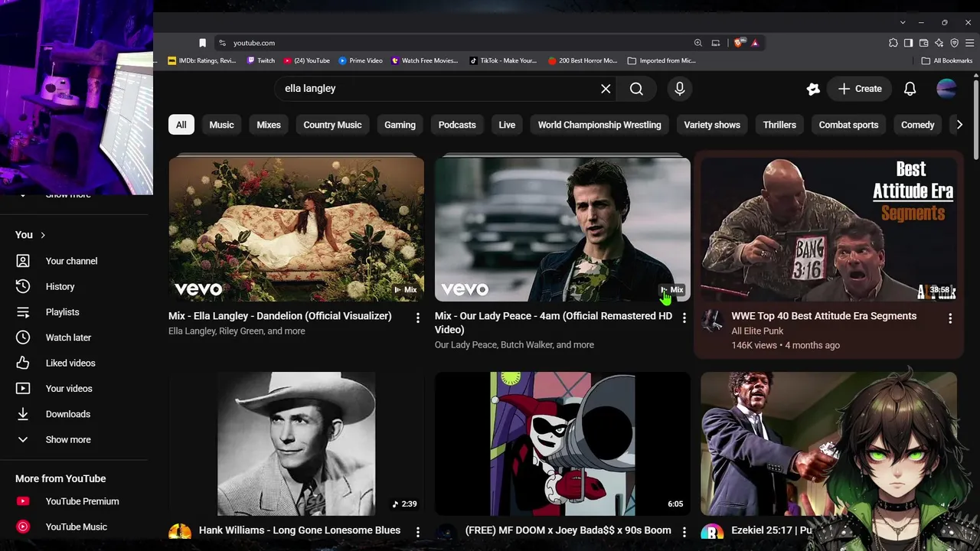Open the Hank Williams video thumbnail

[x=296, y=444]
